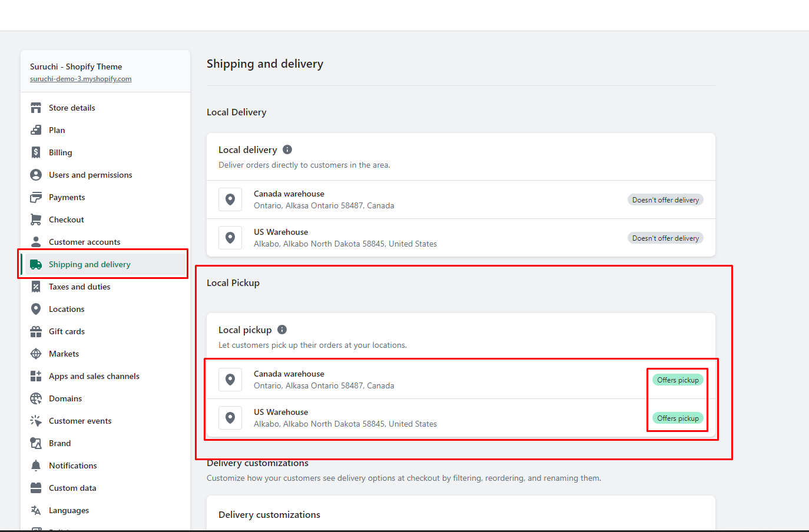Open the Languages settings
The height and width of the screenshot is (532, 809).
click(69, 510)
